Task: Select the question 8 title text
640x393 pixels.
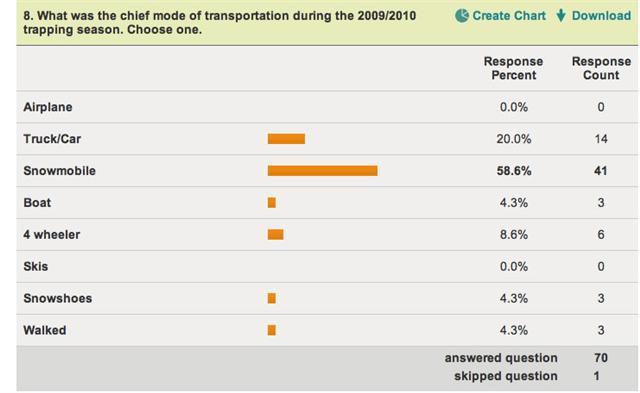Action: pos(220,22)
